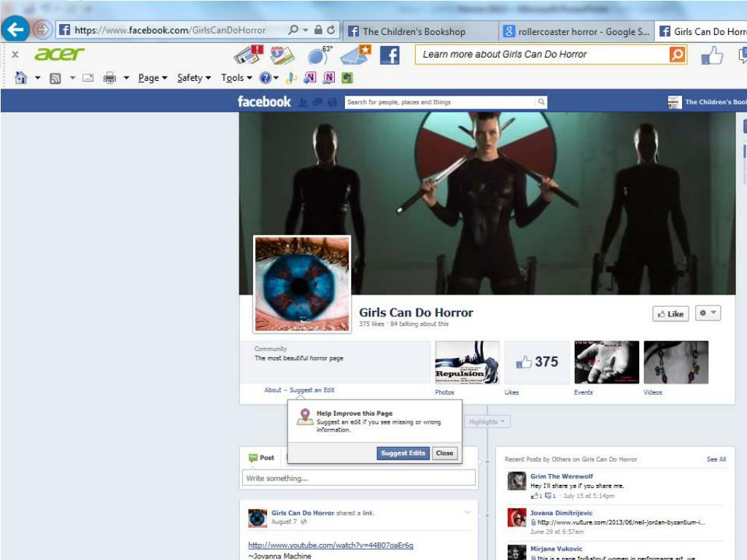Image resolution: width=747 pixels, height=560 pixels.
Task: Expand the shared link post options chevron
Action: [468, 513]
